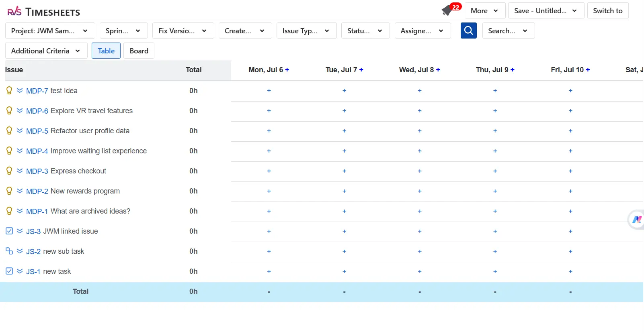This screenshot has width=644, height=334.
Task: Open the Project: JWM Sam... dropdown
Action: coord(50,31)
